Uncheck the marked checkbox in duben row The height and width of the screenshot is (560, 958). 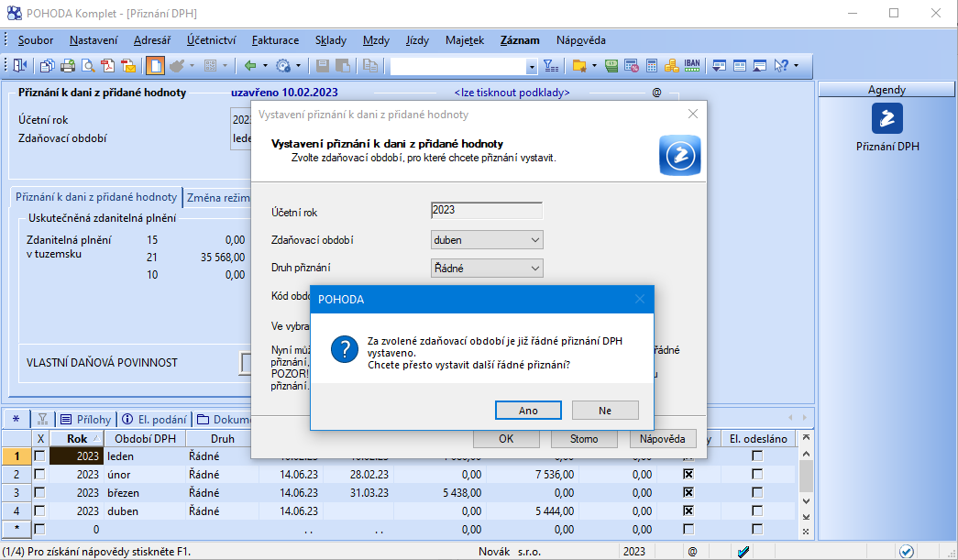point(688,511)
